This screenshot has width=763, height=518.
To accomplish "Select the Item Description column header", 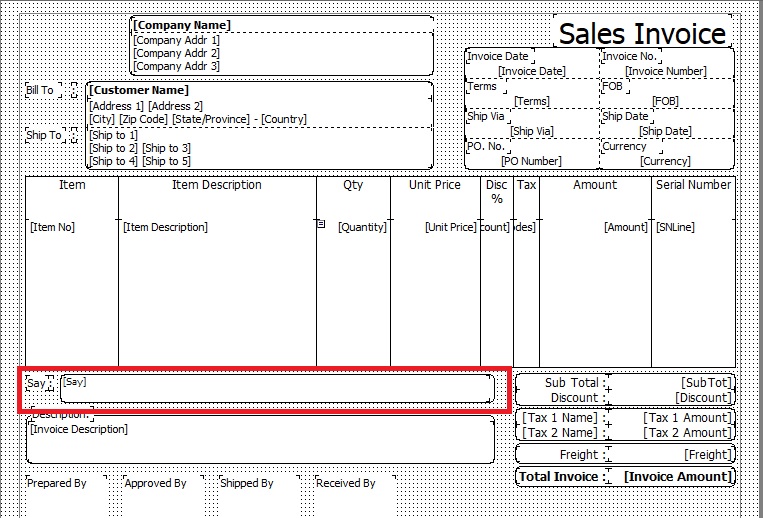I will pos(217,185).
